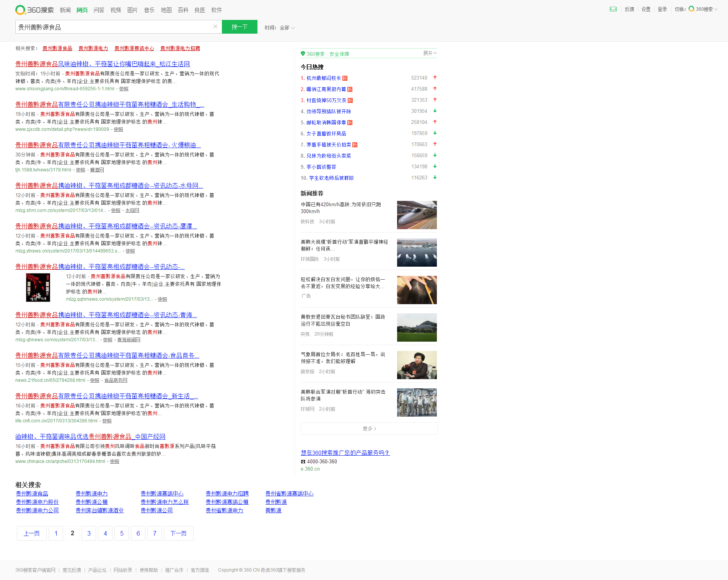Switch to the 地图 tab
Image resolution: width=728 pixels, height=580 pixels.
[x=166, y=10]
